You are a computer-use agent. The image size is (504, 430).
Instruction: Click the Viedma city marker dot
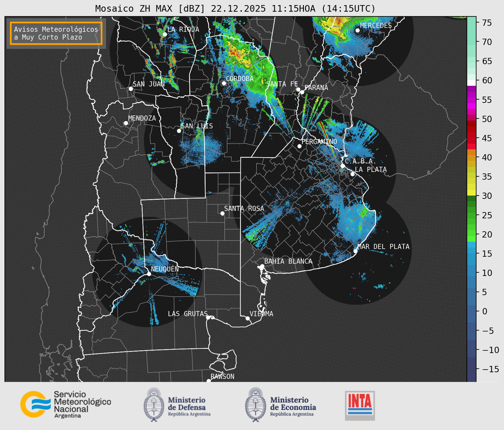(247, 318)
